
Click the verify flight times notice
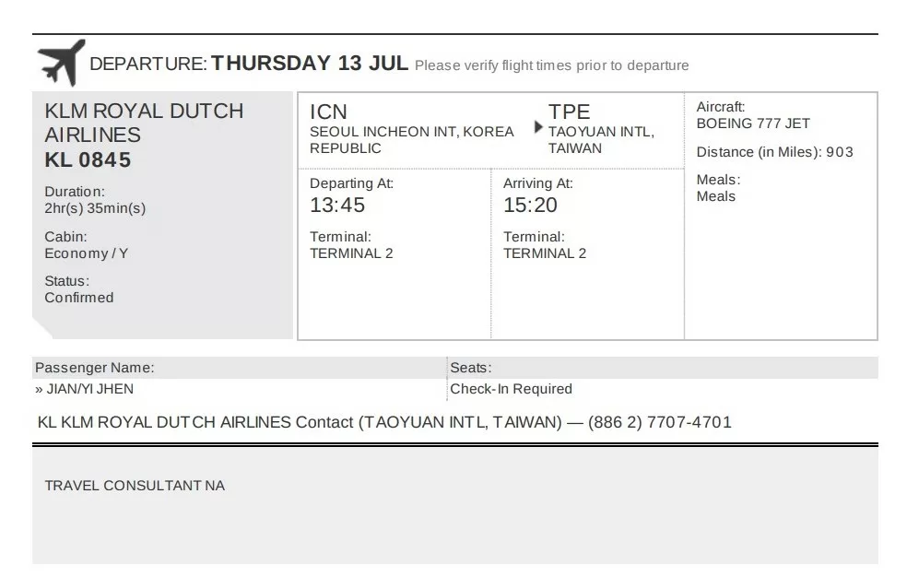[x=552, y=65]
